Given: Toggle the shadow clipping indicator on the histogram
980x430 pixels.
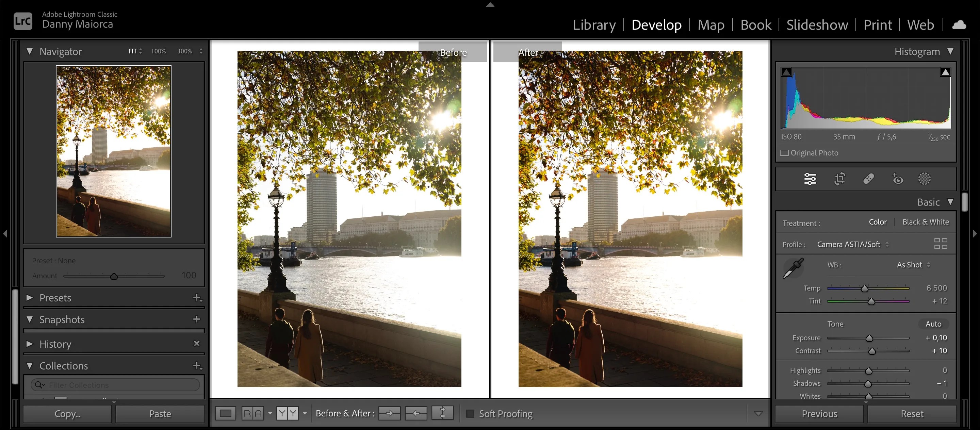Looking at the screenshot, I should [x=787, y=71].
